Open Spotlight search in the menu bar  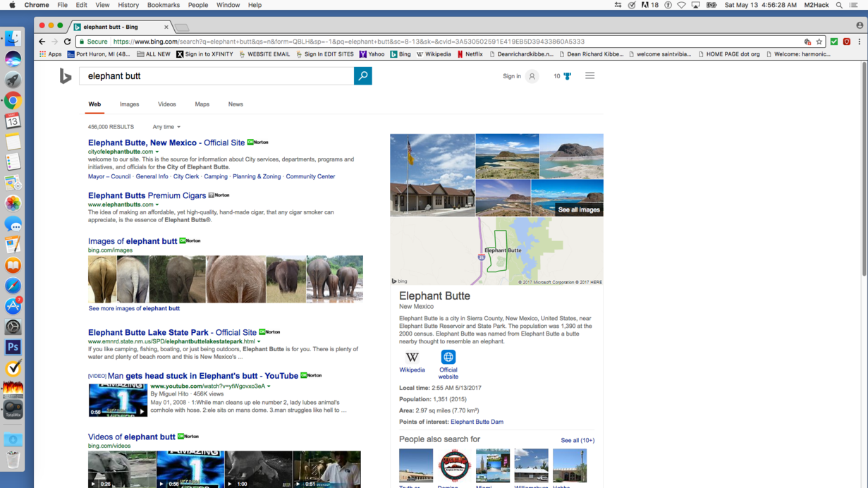tap(839, 5)
